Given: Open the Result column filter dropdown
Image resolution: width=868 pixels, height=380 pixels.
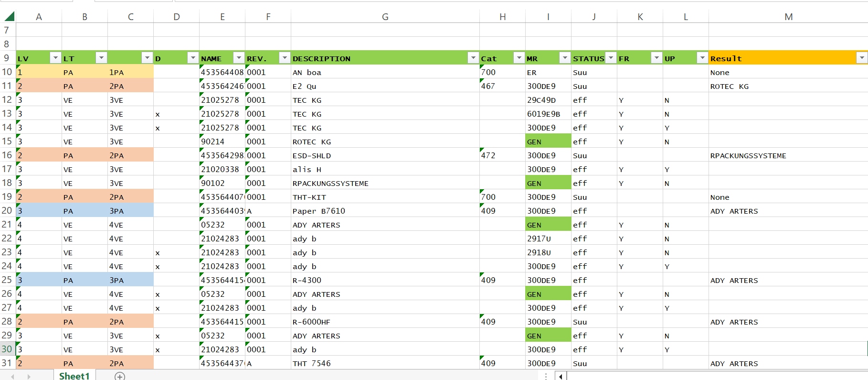Looking at the screenshot, I should coord(862,58).
